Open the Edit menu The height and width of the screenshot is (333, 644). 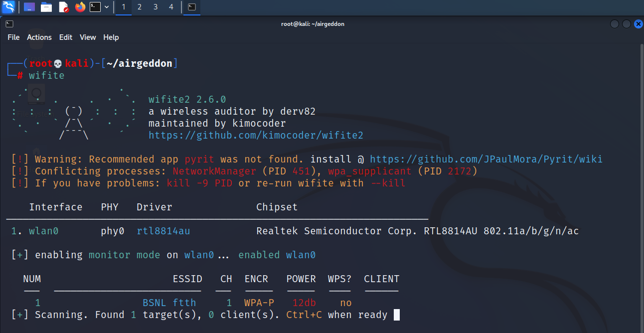tap(66, 37)
